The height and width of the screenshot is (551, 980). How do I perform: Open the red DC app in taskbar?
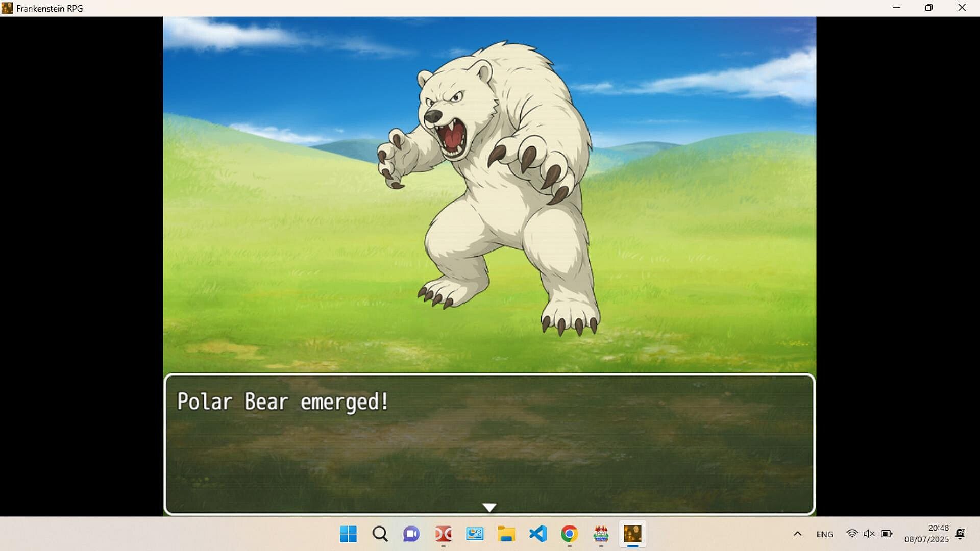[x=443, y=534]
